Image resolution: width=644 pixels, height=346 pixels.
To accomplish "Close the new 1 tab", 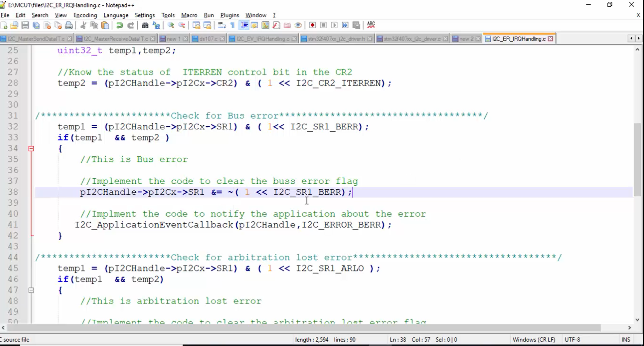I will pos(185,39).
